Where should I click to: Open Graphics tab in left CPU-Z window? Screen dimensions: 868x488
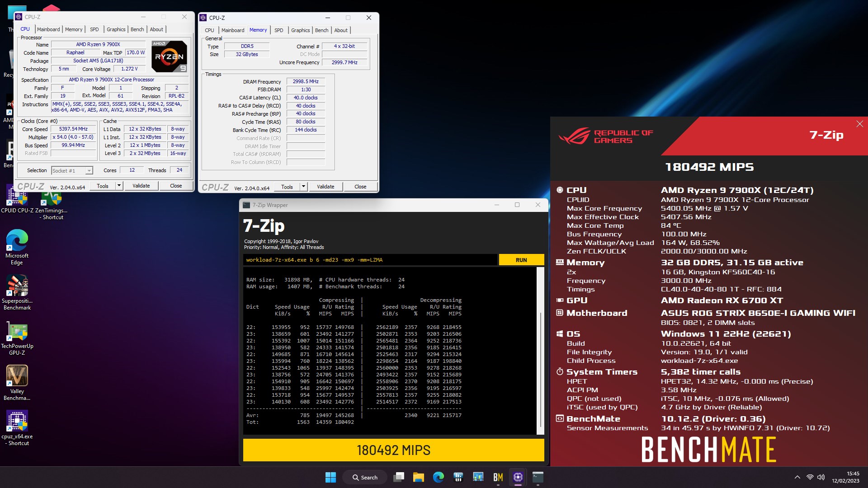[x=116, y=29]
